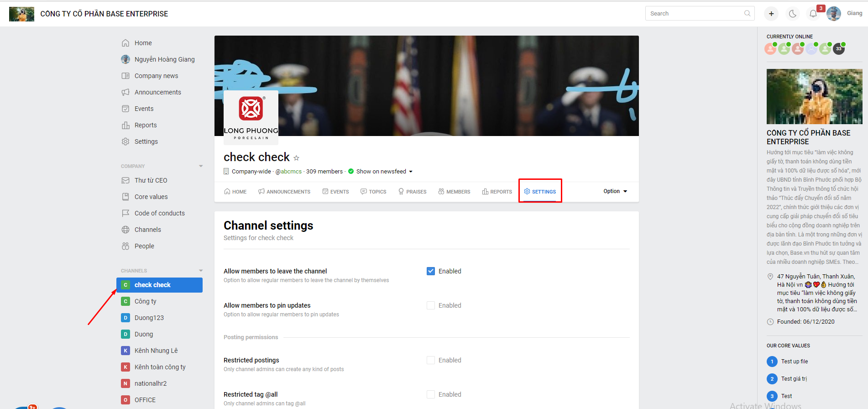The height and width of the screenshot is (409, 868).
Task: Click Events calendar icon in sidebar
Action: (125, 109)
